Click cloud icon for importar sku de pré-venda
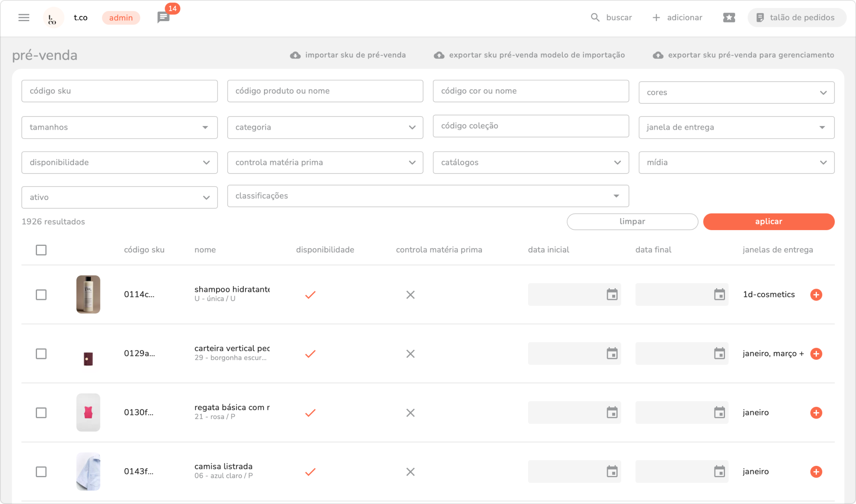Viewport: 856px width, 504px height. [295, 55]
